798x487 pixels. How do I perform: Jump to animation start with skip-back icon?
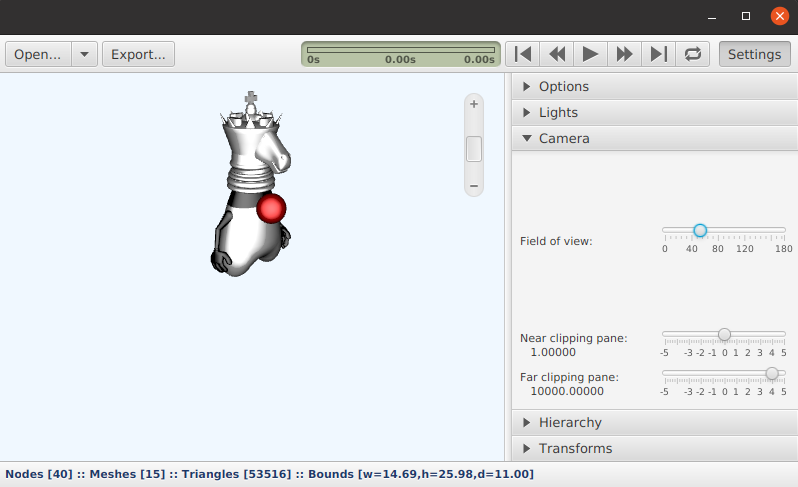523,54
